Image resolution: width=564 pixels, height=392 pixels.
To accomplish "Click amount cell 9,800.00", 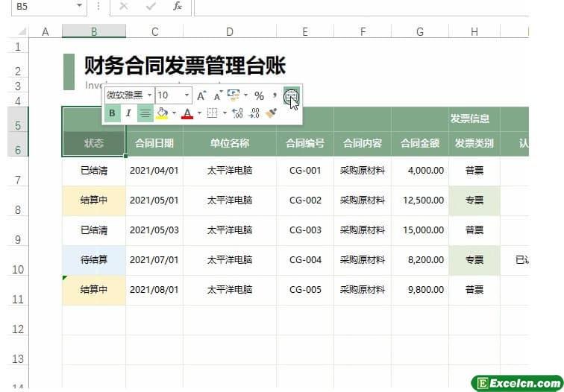I will click(x=420, y=290).
